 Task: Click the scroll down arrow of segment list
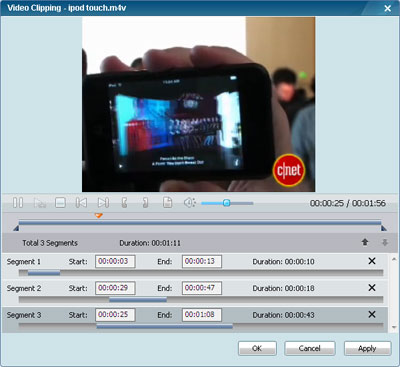point(394,327)
